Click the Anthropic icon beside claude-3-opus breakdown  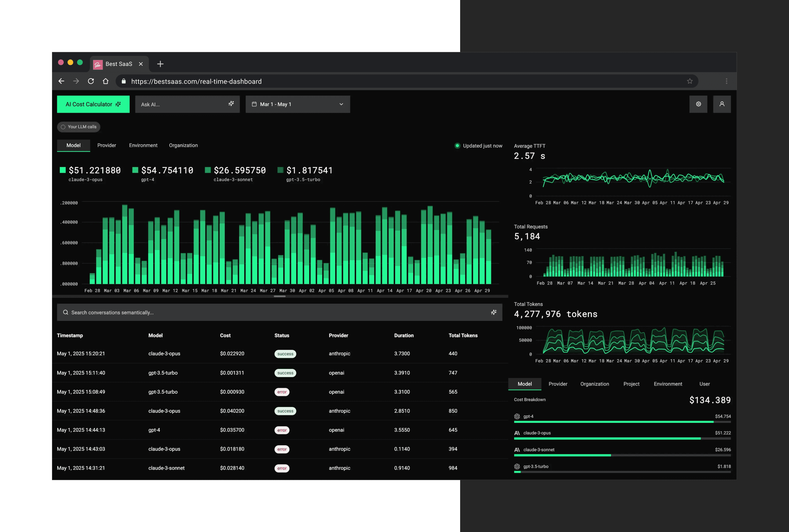[x=517, y=433]
